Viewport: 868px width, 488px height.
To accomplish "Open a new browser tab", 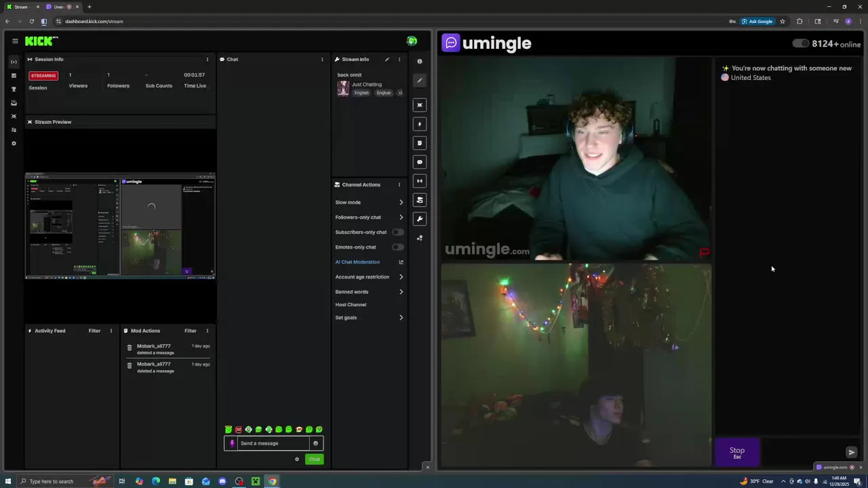I will (x=89, y=7).
